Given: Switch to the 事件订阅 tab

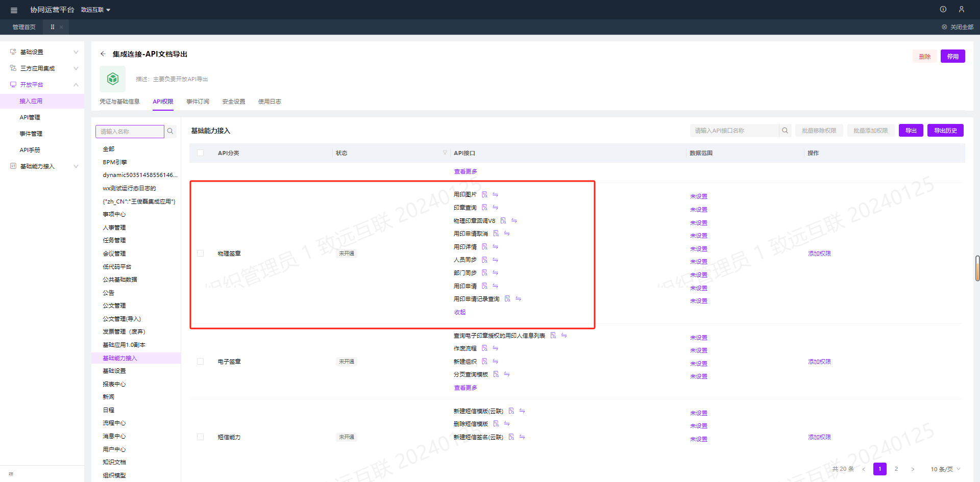Looking at the screenshot, I should (x=198, y=102).
